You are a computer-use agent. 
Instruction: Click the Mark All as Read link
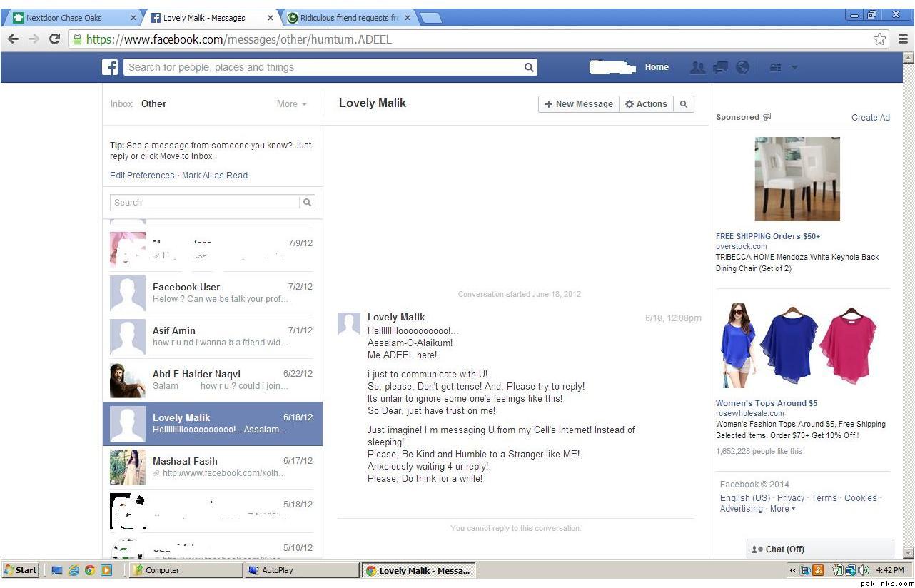(215, 176)
